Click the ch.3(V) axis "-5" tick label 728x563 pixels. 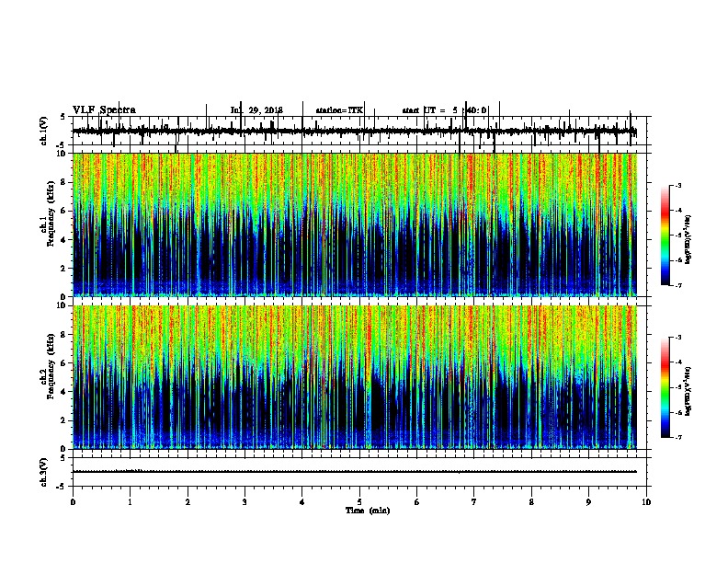[62, 487]
